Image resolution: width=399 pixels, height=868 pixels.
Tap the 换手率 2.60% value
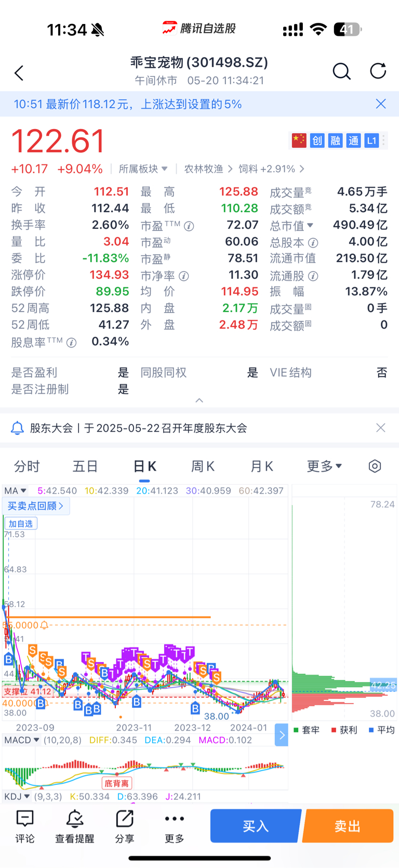pyautogui.click(x=110, y=225)
